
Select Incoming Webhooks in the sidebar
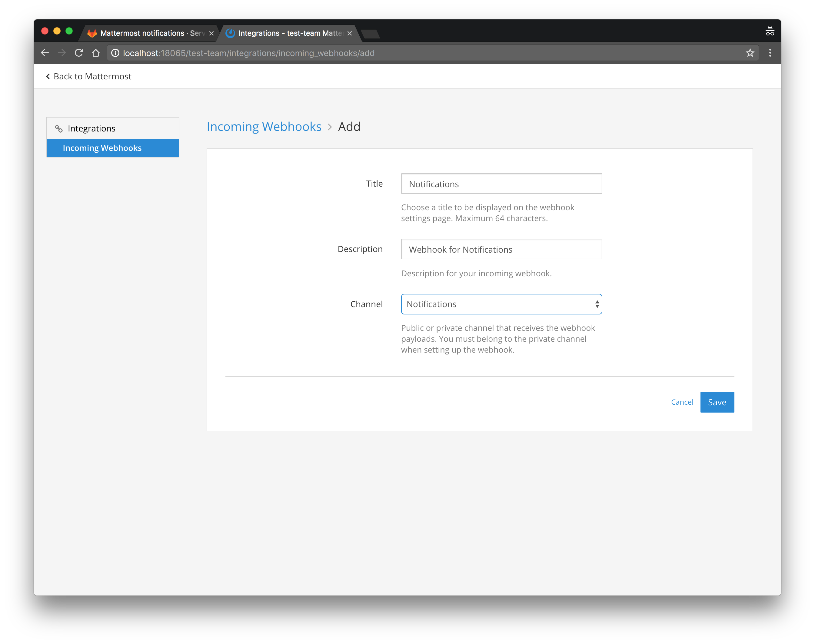coord(102,148)
